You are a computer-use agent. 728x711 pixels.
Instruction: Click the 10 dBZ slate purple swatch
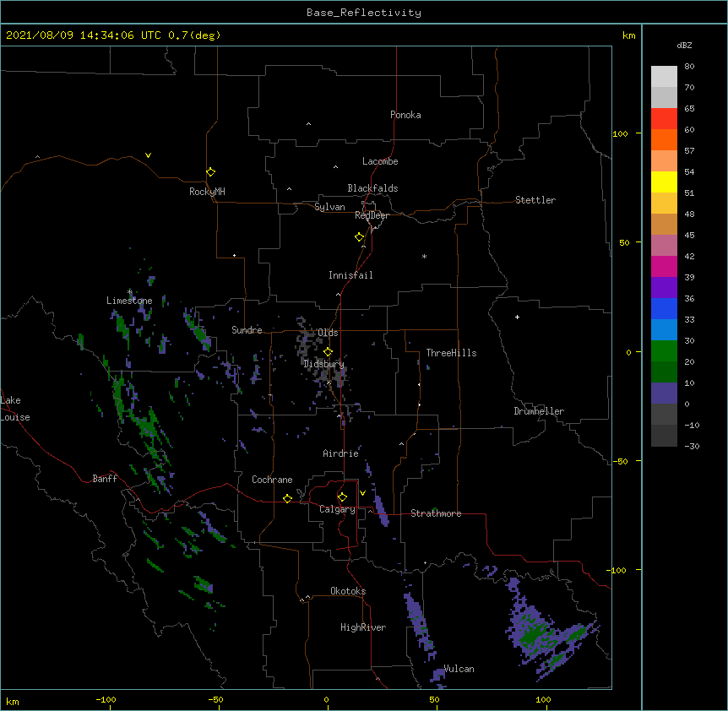[x=664, y=393]
